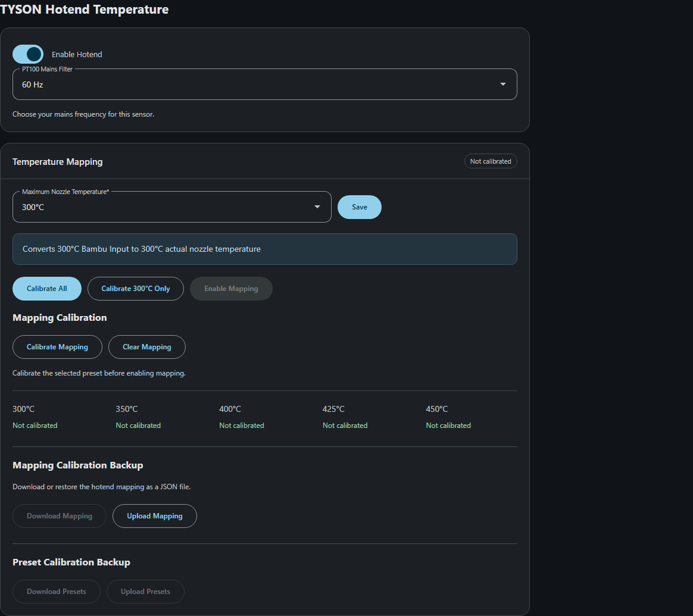Click Not calibrated under 350°C
This screenshot has height=616, width=693.
[x=138, y=425]
